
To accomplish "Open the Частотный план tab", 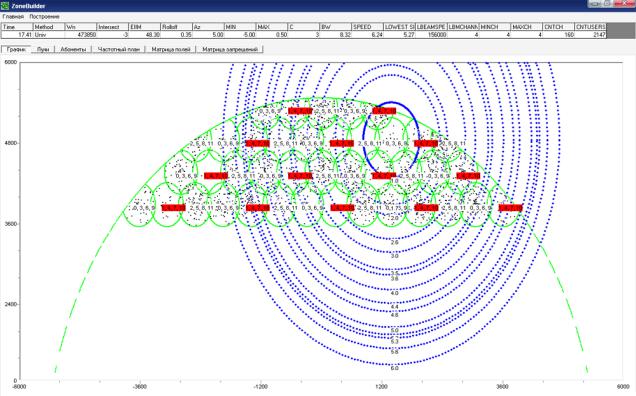I will click(x=118, y=49).
